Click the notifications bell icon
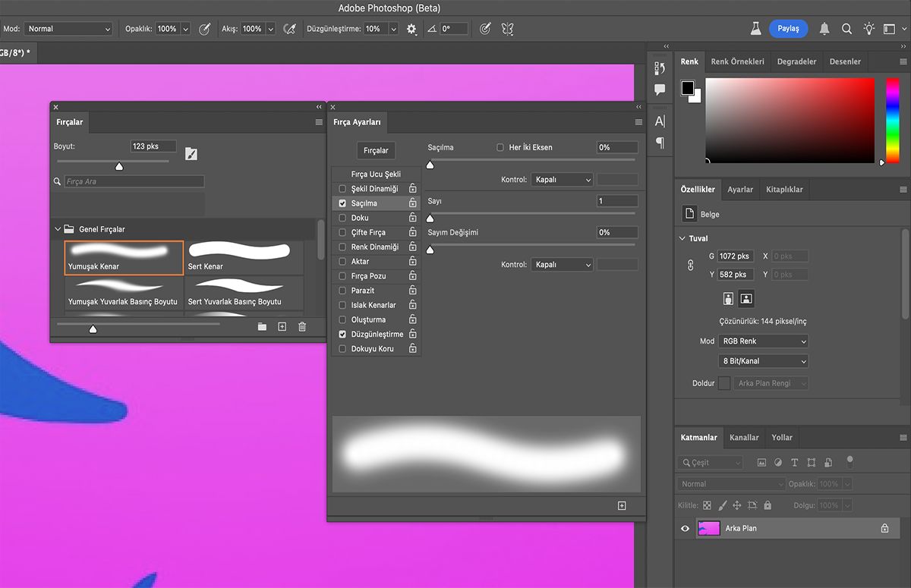 click(x=824, y=29)
